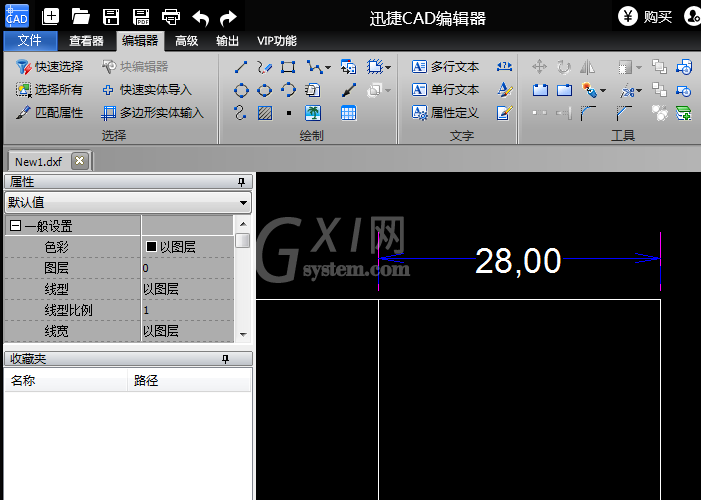
Task: Click the add layer green icon
Action: [x=684, y=113]
